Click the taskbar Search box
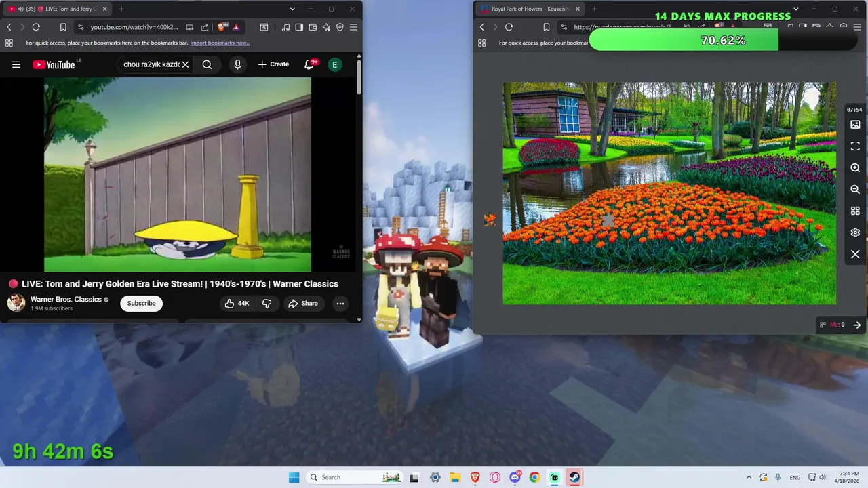This screenshot has height=488, width=868. coord(355,477)
